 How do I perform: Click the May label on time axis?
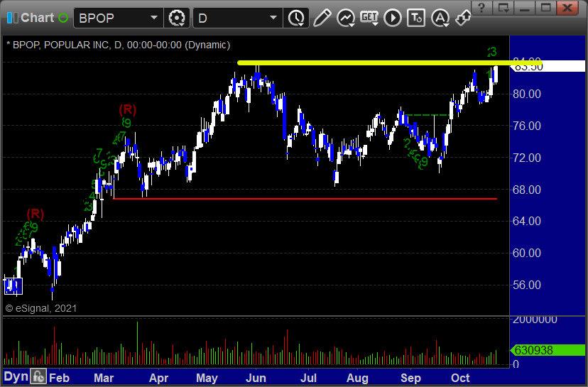click(207, 378)
